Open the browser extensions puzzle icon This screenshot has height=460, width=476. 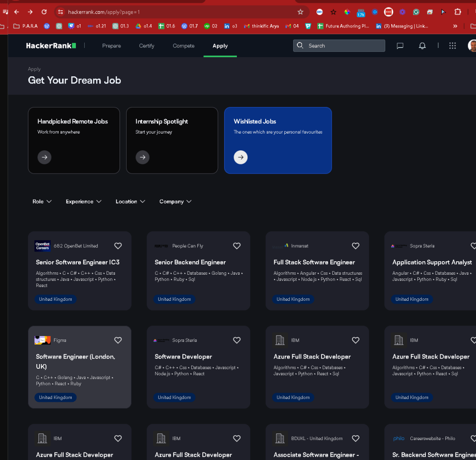tap(457, 12)
